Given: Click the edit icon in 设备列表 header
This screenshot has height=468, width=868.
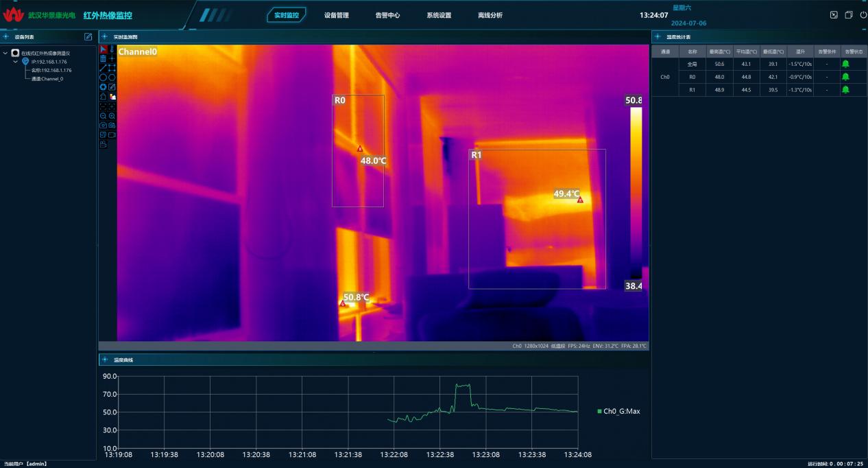Looking at the screenshot, I should 88,36.
